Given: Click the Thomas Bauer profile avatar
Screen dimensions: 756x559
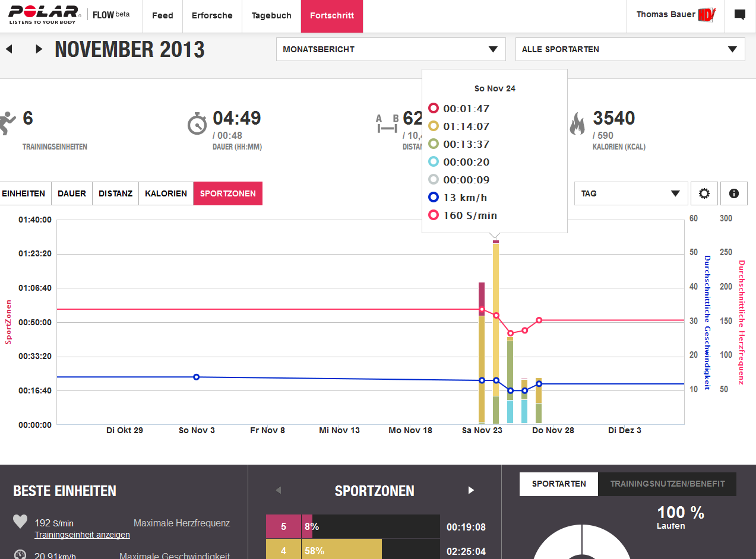Looking at the screenshot, I should coord(707,15).
